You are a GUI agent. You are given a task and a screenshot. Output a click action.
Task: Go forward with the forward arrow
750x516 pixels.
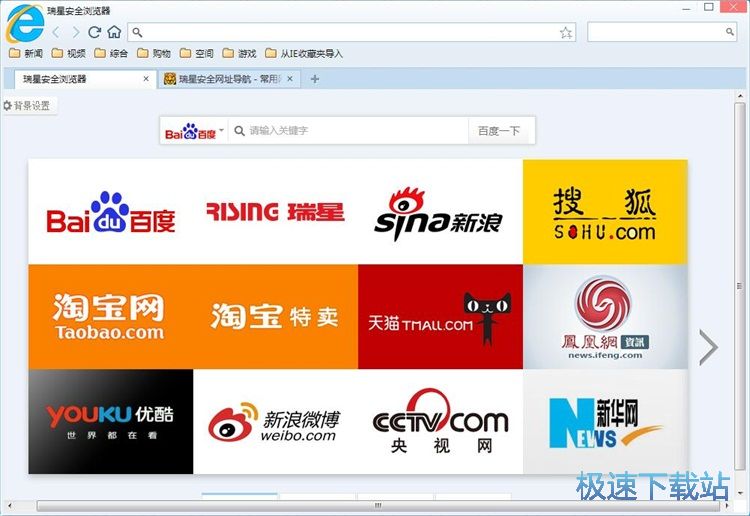(76, 32)
